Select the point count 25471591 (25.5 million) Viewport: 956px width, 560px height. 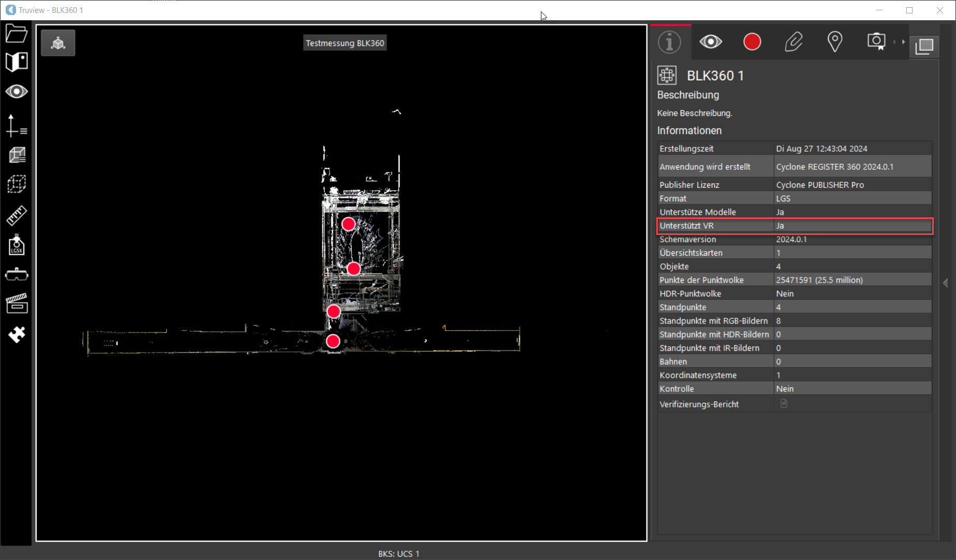click(x=819, y=280)
